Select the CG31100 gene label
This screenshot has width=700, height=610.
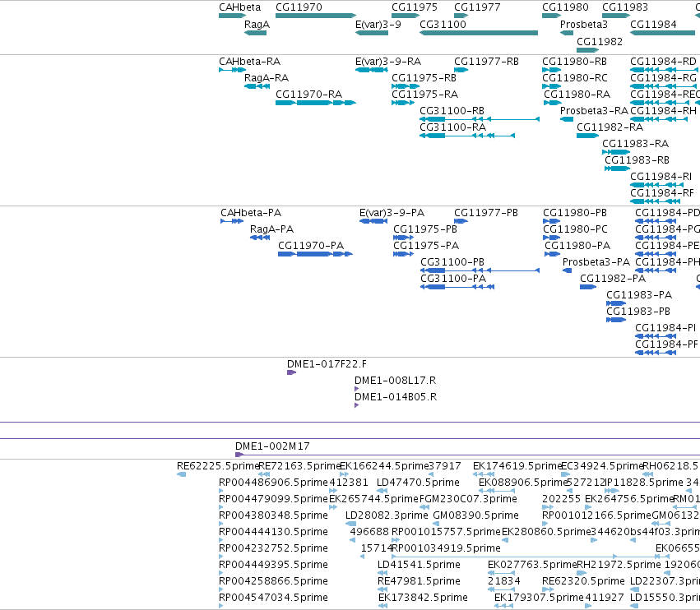point(443,25)
